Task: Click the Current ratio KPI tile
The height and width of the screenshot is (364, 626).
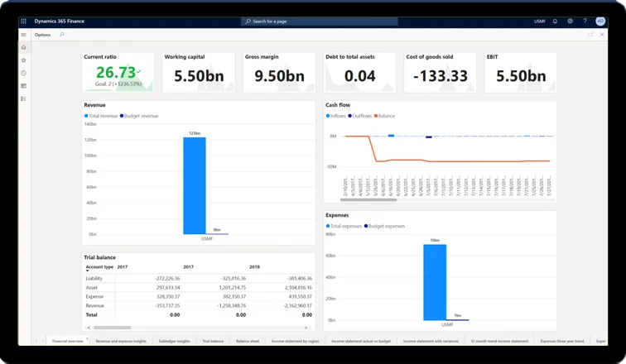Action: tap(118, 73)
